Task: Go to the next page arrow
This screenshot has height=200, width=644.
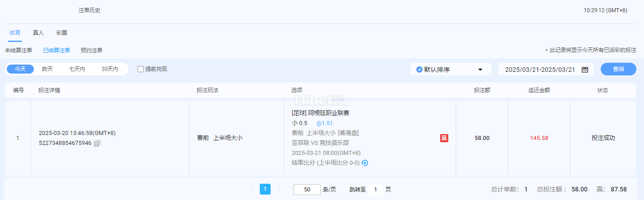Action: 279,190
